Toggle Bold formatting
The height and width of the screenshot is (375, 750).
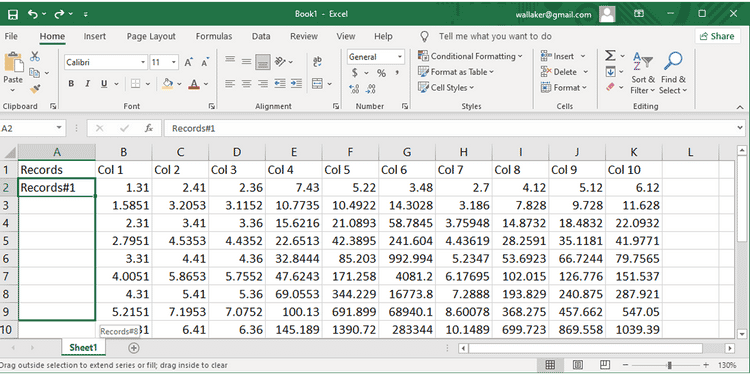(x=71, y=84)
